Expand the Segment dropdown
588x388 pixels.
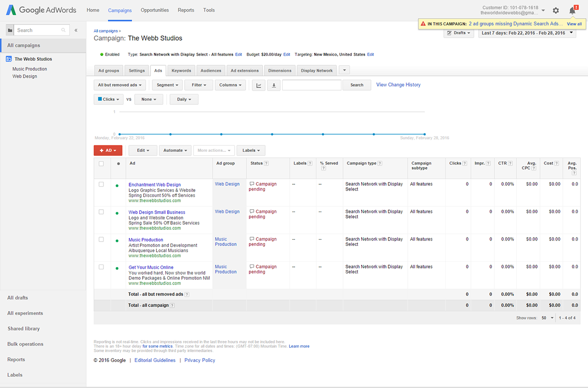pyautogui.click(x=168, y=85)
